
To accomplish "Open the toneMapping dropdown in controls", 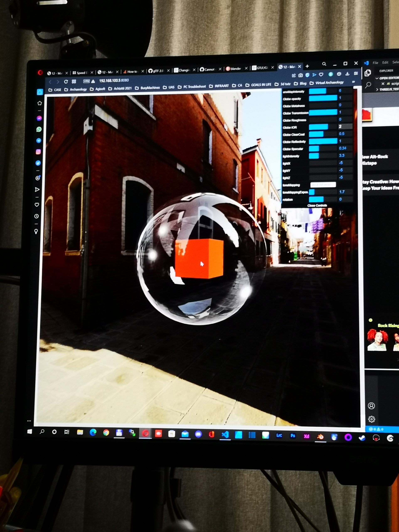I will 323,185.
